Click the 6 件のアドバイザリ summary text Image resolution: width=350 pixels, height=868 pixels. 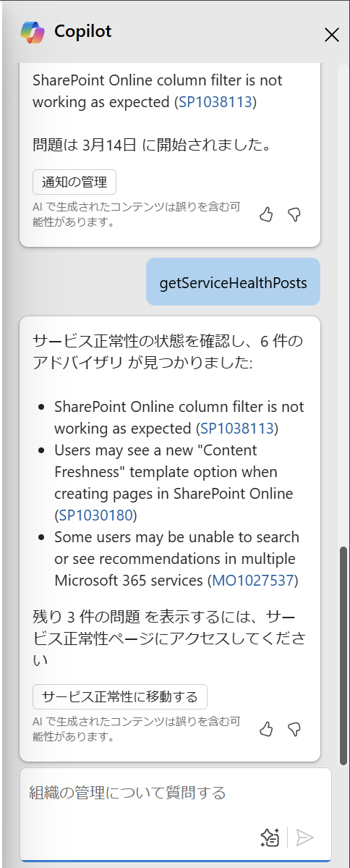click(x=168, y=352)
